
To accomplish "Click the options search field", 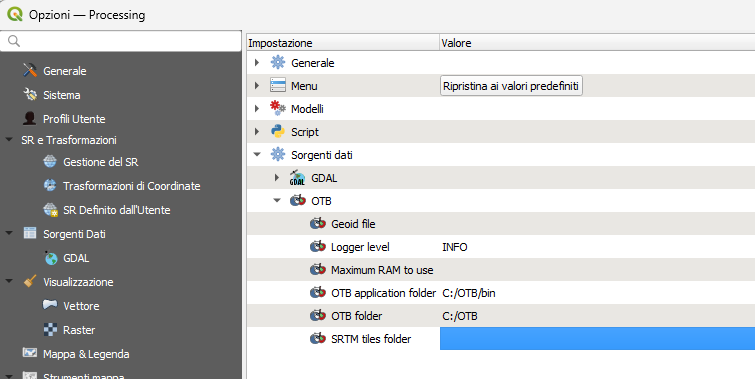I will tap(121, 41).
